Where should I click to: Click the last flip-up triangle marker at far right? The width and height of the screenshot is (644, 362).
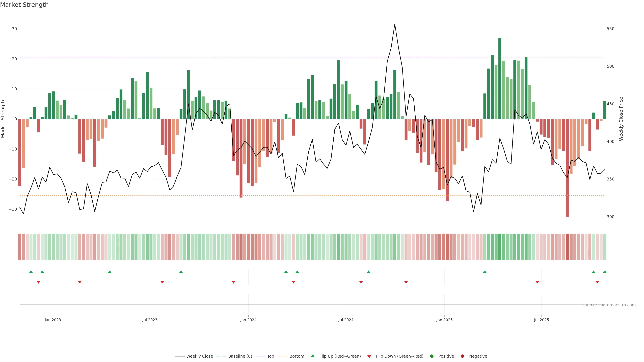click(604, 272)
